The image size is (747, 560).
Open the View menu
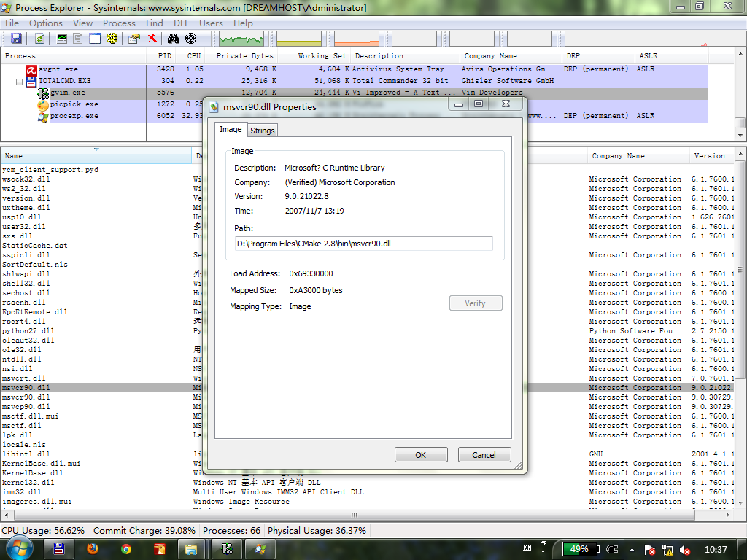click(82, 23)
